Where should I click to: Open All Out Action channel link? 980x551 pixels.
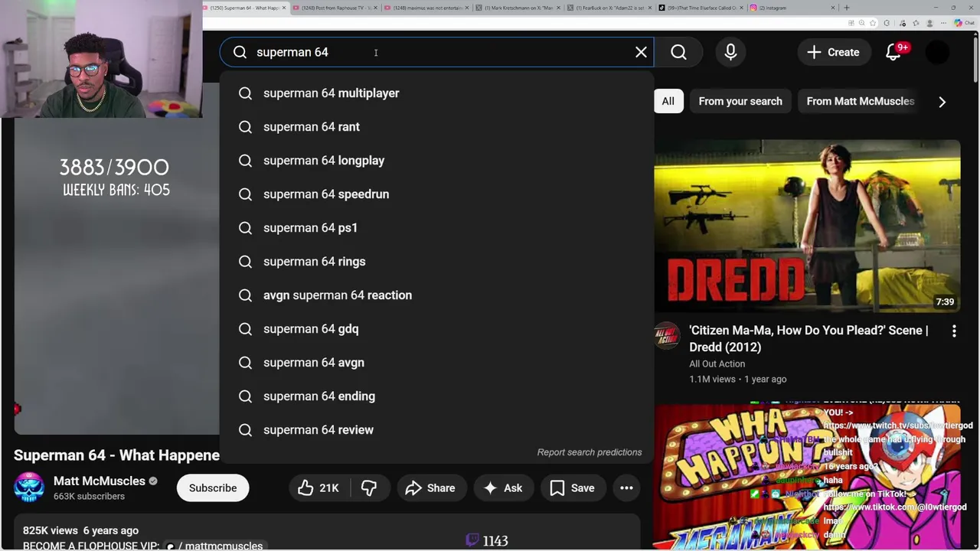click(x=717, y=364)
